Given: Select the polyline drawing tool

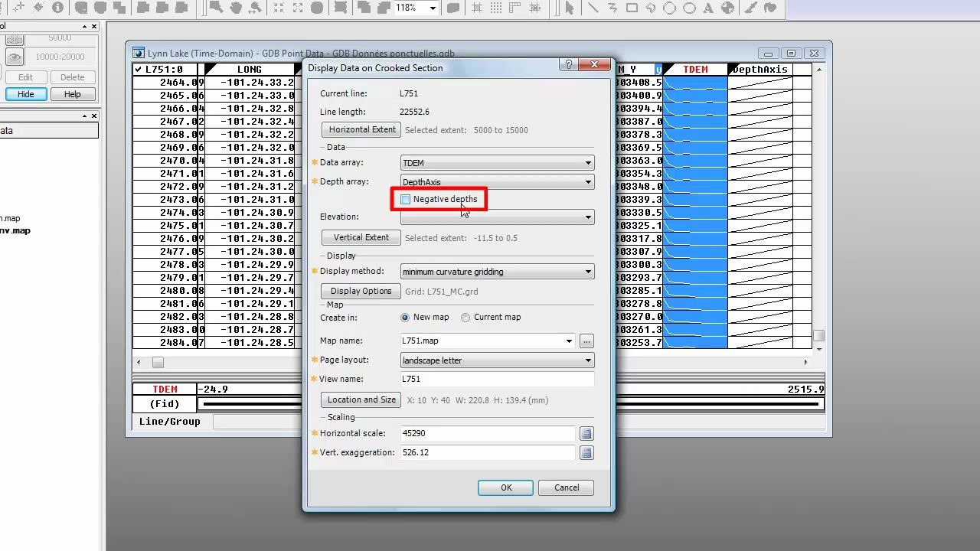Looking at the screenshot, I should pos(612,8).
